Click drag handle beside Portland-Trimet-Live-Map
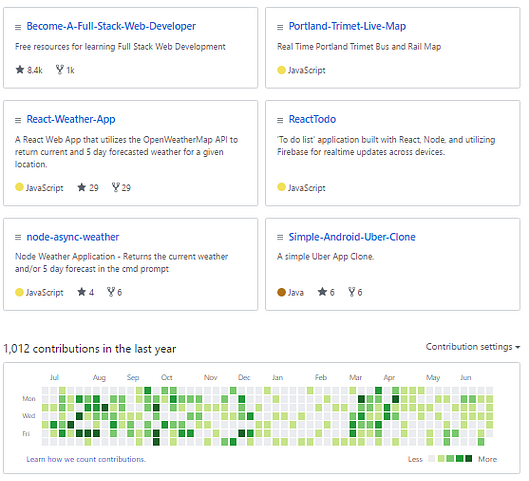The image size is (529, 481). (x=280, y=27)
